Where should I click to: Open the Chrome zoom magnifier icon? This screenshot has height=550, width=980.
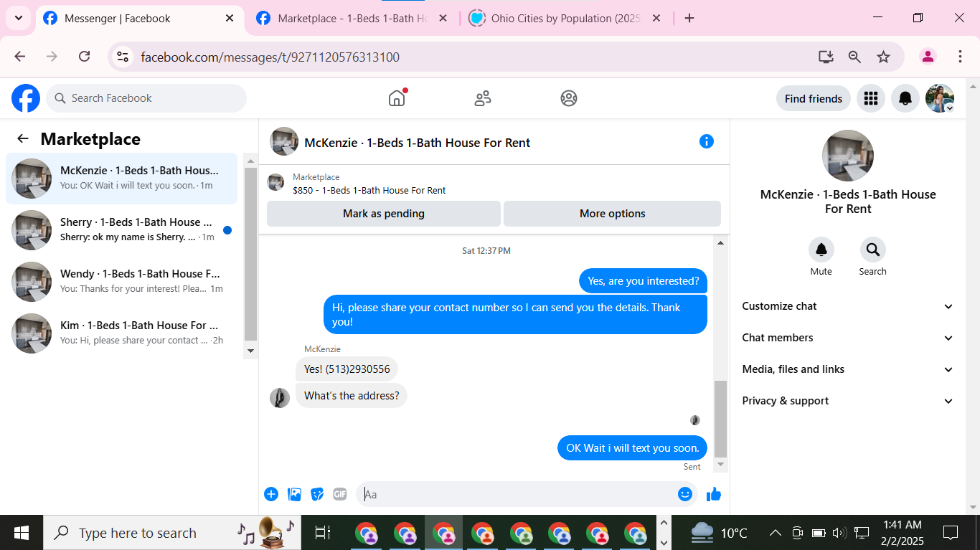(x=854, y=57)
